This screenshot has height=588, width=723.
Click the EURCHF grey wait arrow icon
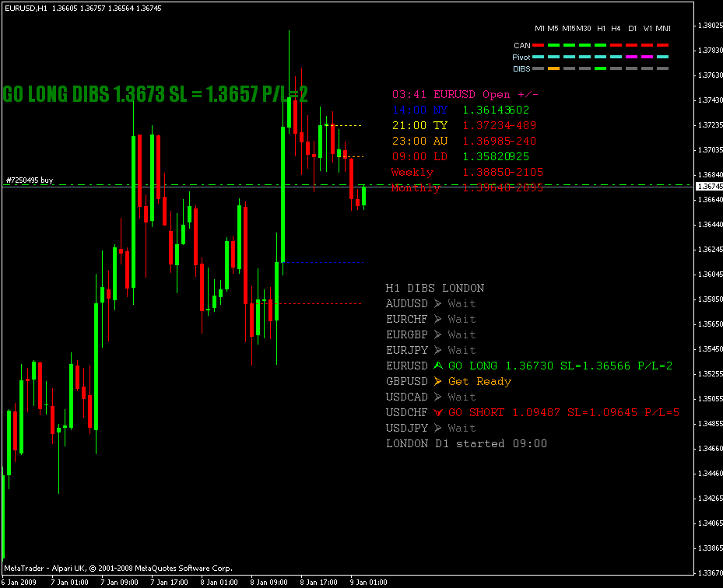pyautogui.click(x=438, y=320)
